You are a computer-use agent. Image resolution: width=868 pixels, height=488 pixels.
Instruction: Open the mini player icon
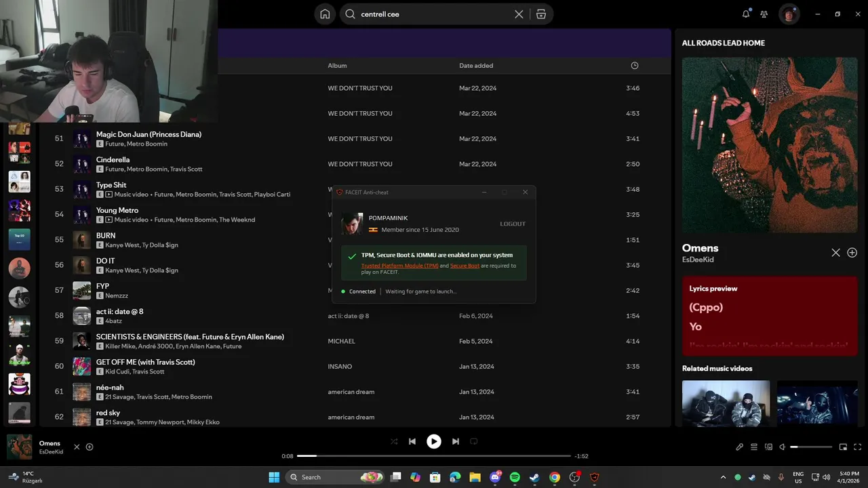[843, 447]
